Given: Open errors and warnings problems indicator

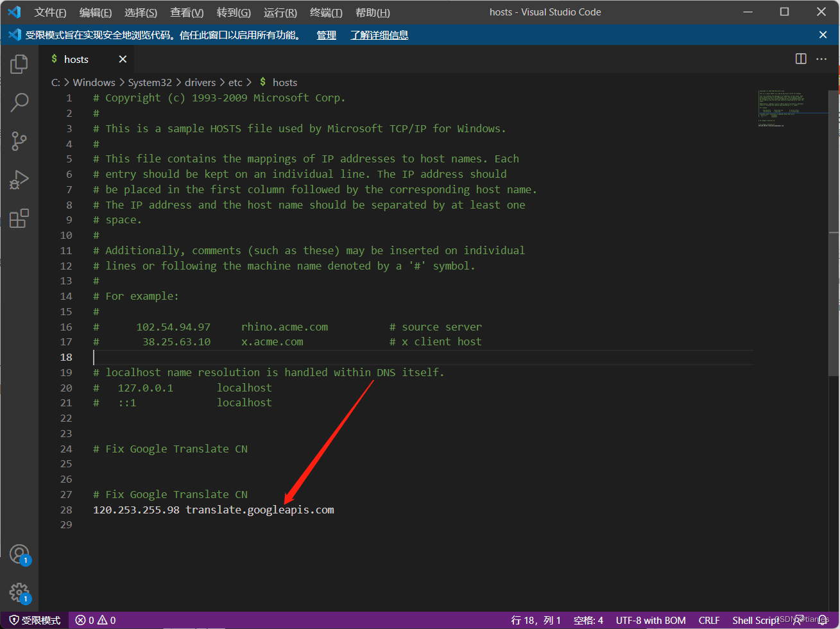Looking at the screenshot, I should click(x=96, y=620).
